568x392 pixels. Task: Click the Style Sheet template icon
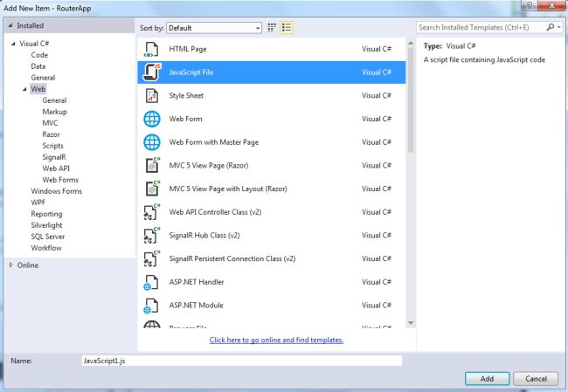[x=151, y=96]
